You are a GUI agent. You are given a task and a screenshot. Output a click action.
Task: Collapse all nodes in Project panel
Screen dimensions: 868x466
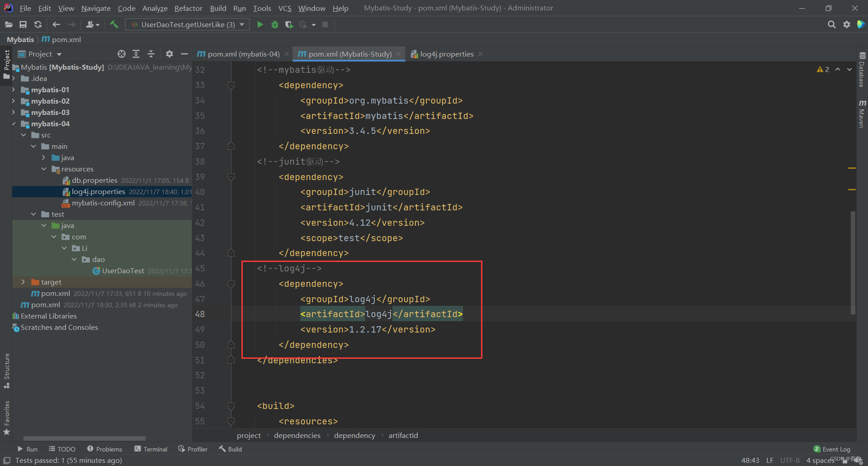(x=151, y=54)
